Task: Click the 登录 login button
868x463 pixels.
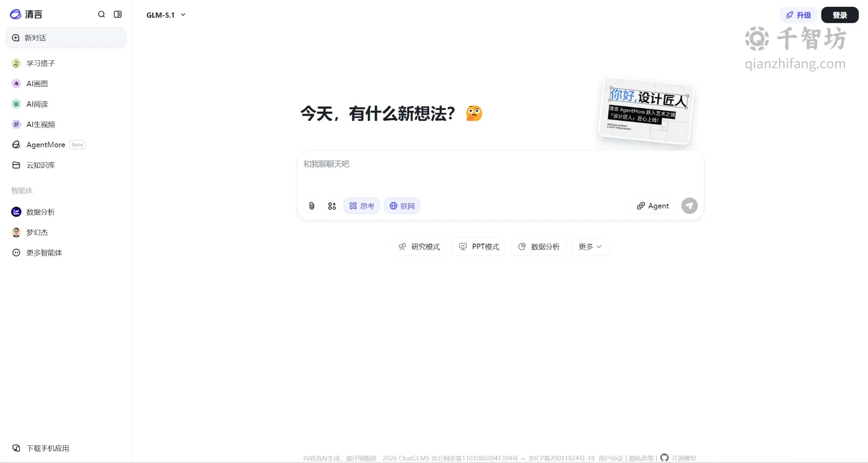Action: (x=840, y=15)
